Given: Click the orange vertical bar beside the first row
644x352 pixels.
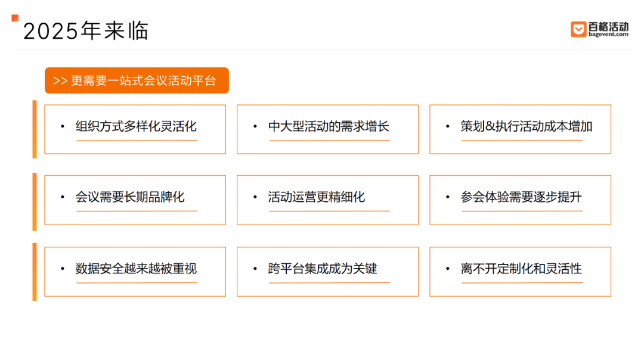Looking at the screenshot, I should [x=35, y=129].
